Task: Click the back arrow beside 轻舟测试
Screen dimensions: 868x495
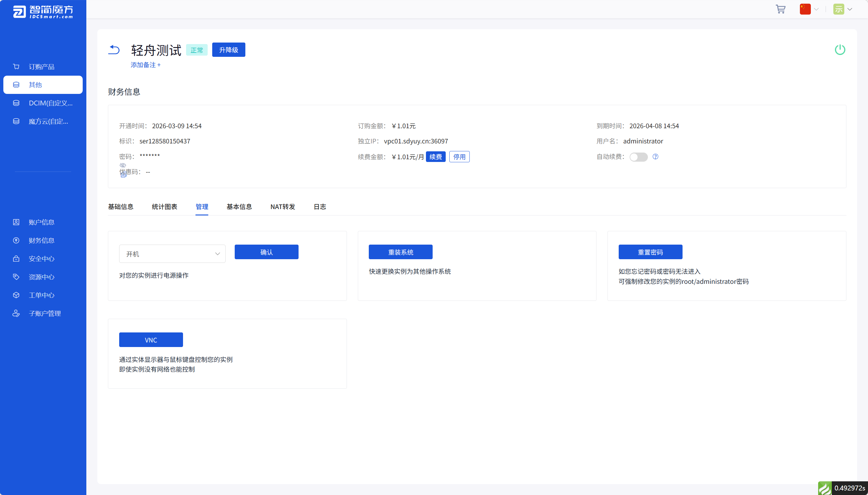Action: (x=114, y=50)
